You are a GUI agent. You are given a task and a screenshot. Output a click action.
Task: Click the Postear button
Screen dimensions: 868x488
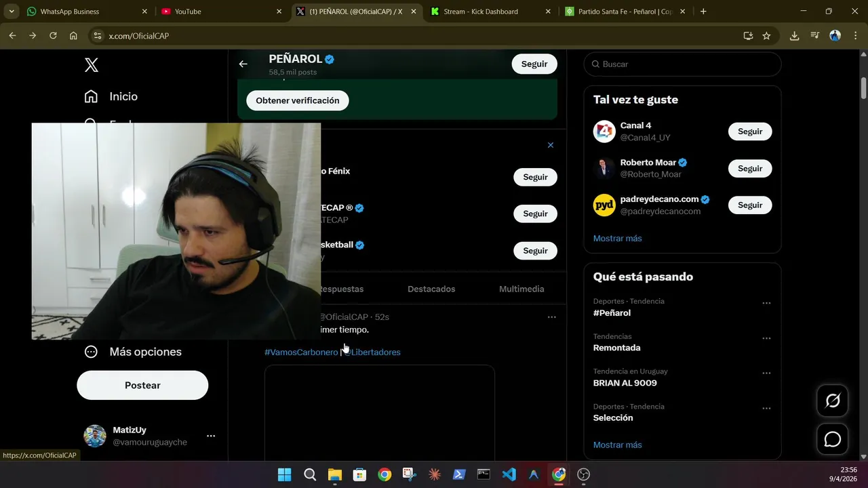(x=142, y=385)
